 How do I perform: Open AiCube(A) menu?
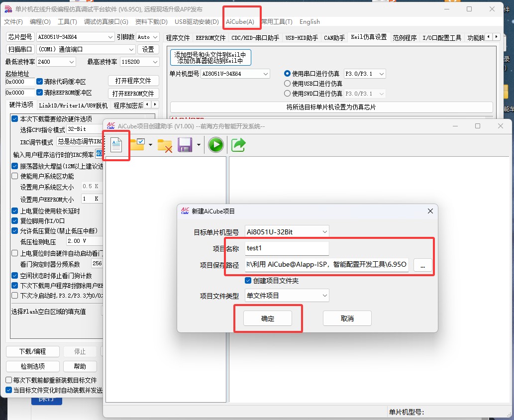(240, 21)
